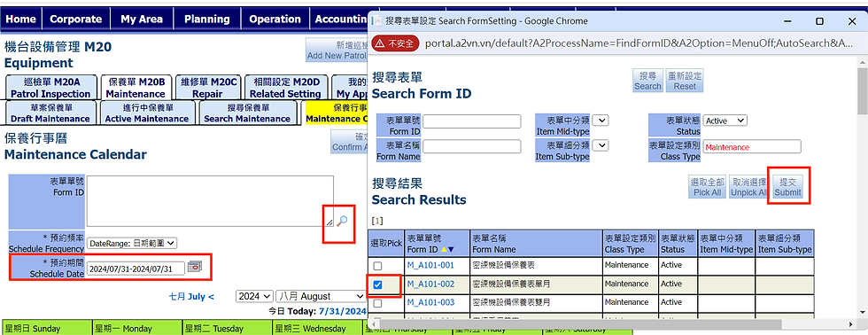Click the Pick All button
Viewport: 868px width, 335px height.
pos(708,188)
